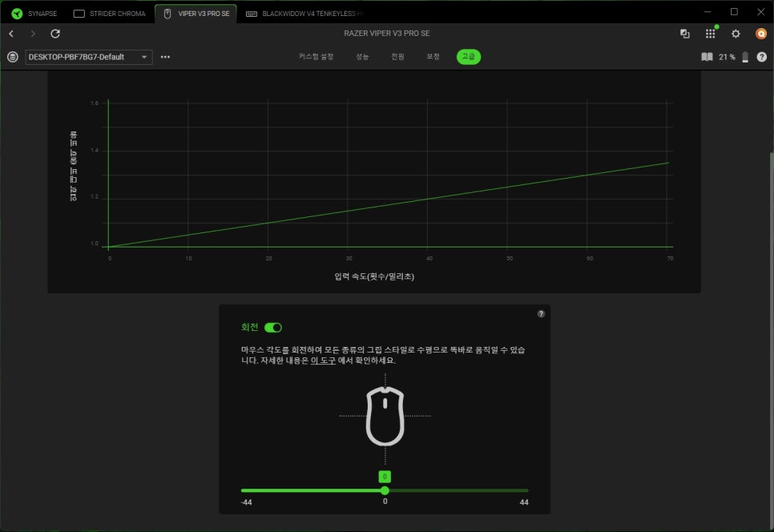Open the settings gear icon
774x532 pixels.
point(736,34)
